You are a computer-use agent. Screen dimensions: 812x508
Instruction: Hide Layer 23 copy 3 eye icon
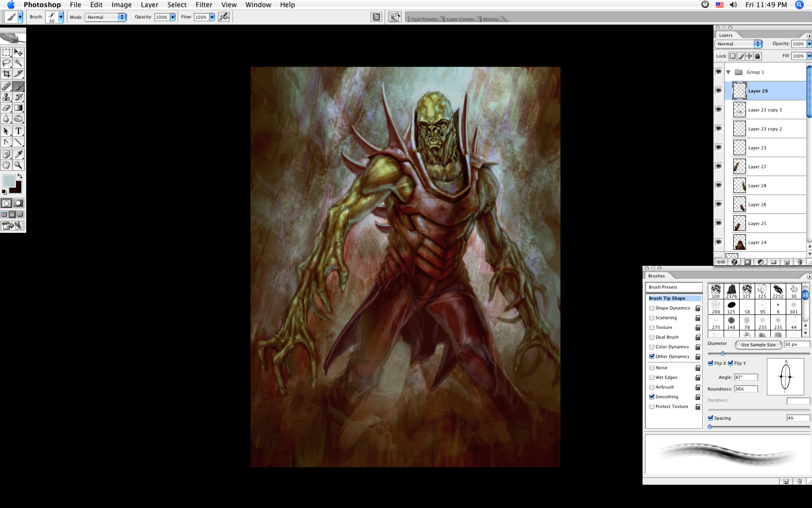click(x=719, y=110)
